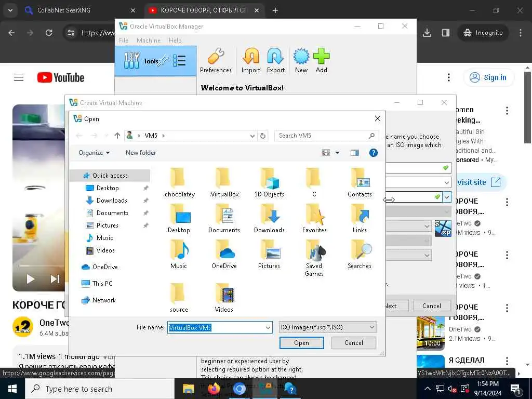The width and height of the screenshot is (532, 399).
Task: Click the Windows Start button
Action: [x=12, y=389]
